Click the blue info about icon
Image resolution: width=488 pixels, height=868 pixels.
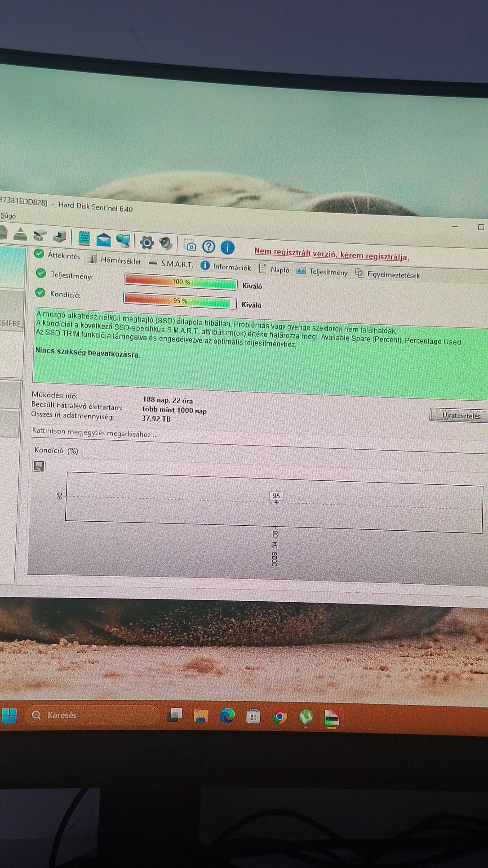227,247
